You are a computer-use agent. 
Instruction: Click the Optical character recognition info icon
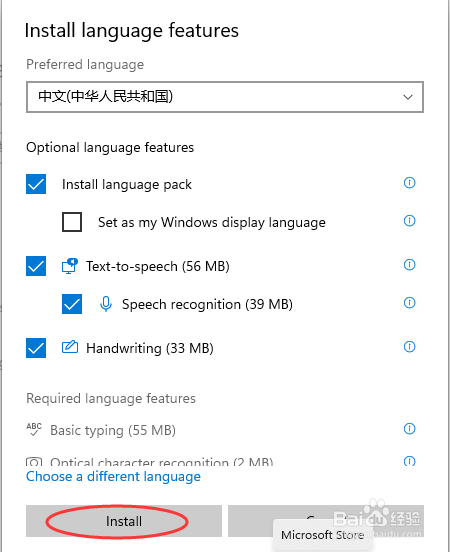[409, 461]
